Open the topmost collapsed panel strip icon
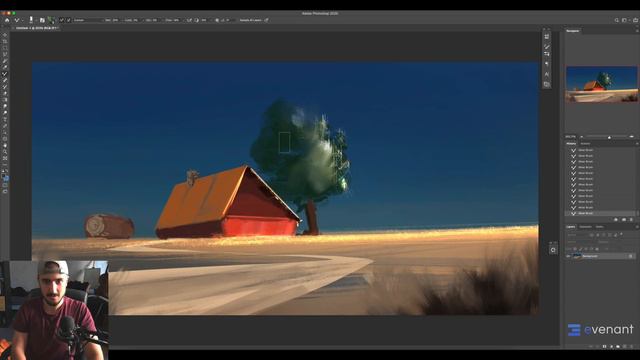This screenshot has height=360, width=640. [x=547, y=37]
